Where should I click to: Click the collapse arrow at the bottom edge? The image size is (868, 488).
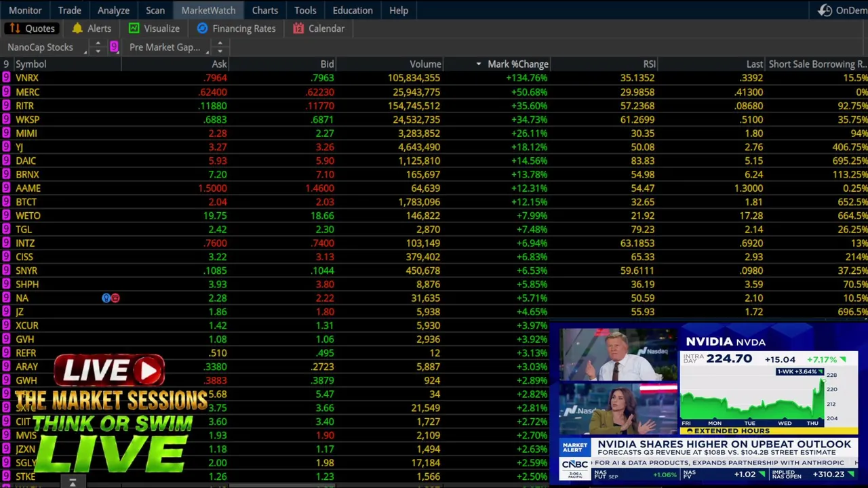pyautogui.click(x=73, y=483)
